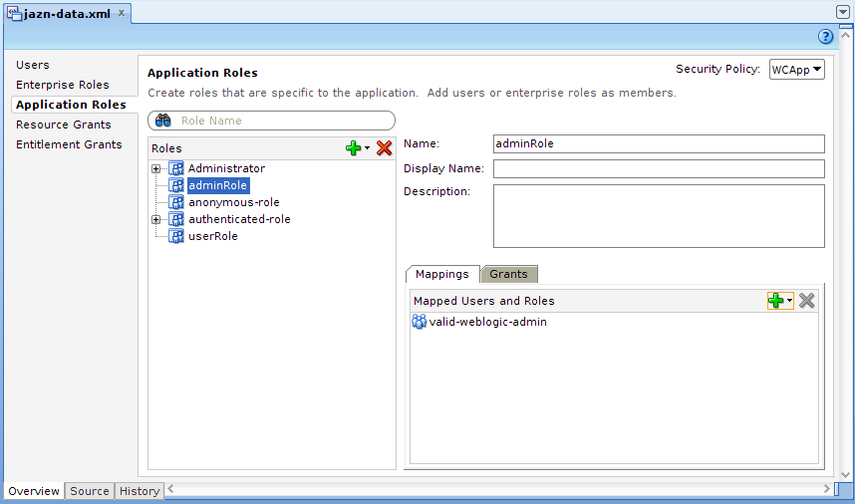Expand the Administrator role node
Image resolution: width=855 pixels, height=504 pixels.
point(155,168)
